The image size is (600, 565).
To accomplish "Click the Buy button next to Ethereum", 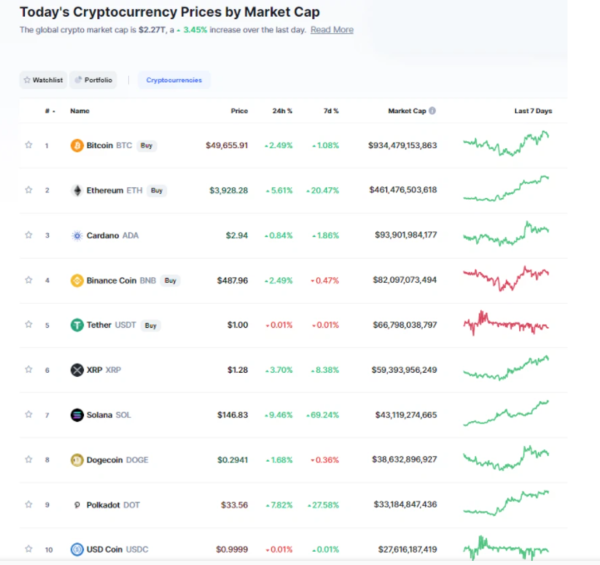I will 157,191.
